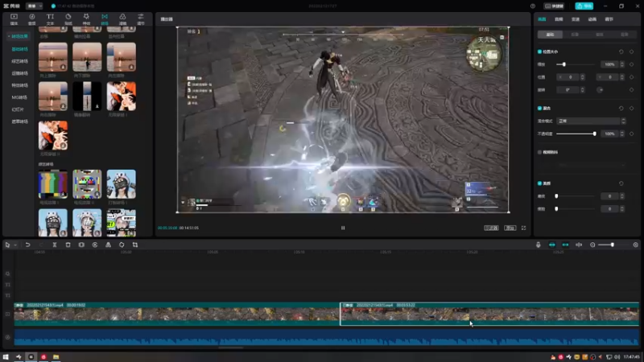Toggle the audio track mute icon
The width and height of the screenshot is (644, 362).
(x=7, y=337)
